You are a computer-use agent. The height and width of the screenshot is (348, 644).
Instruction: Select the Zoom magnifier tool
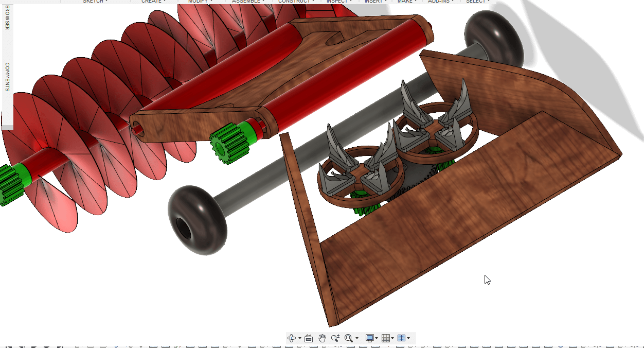click(335, 338)
